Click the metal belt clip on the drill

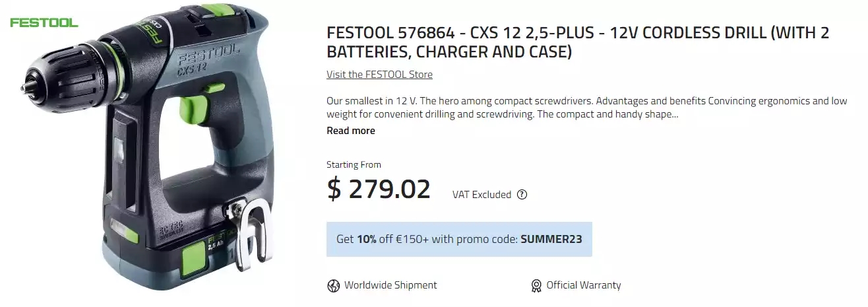coord(251,233)
